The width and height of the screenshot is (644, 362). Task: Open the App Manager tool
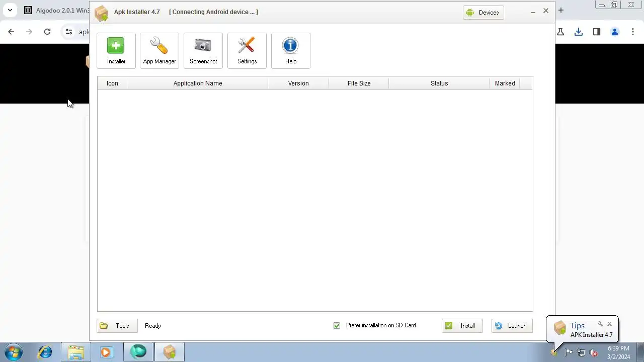(159, 51)
